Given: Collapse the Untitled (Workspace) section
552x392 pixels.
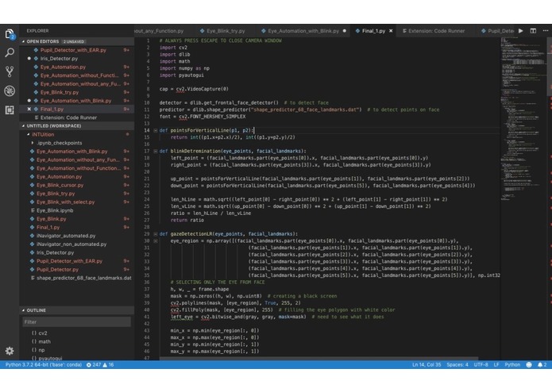Looking at the screenshot, I should [x=76, y=126].
